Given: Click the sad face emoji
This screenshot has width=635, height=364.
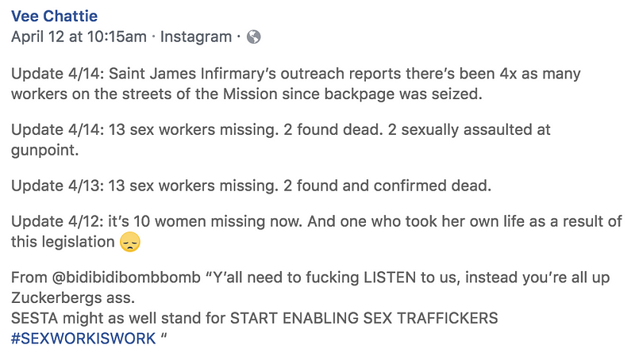Looking at the screenshot, I should (130, 242).
